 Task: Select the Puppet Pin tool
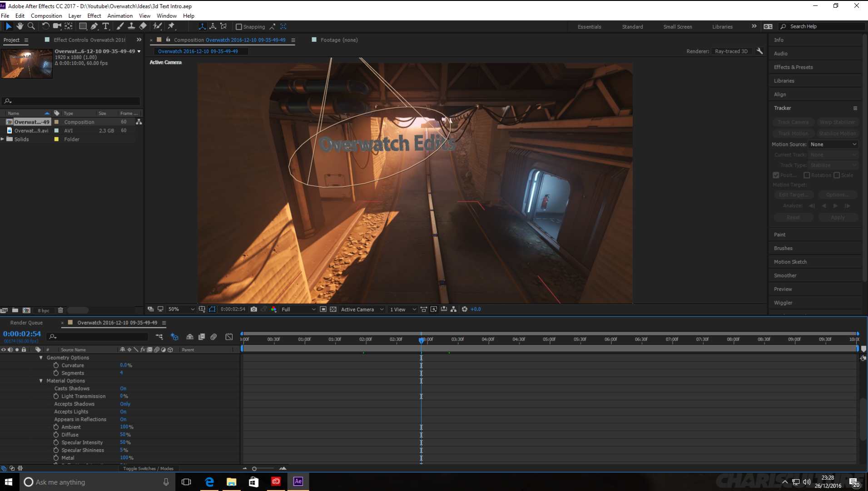171,26
